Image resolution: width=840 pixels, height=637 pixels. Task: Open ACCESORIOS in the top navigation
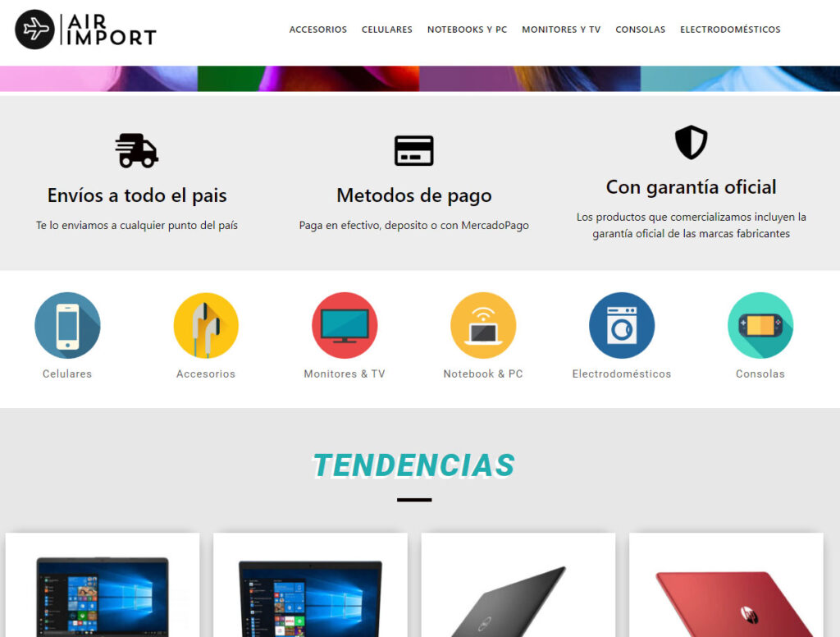coord(318,30)
